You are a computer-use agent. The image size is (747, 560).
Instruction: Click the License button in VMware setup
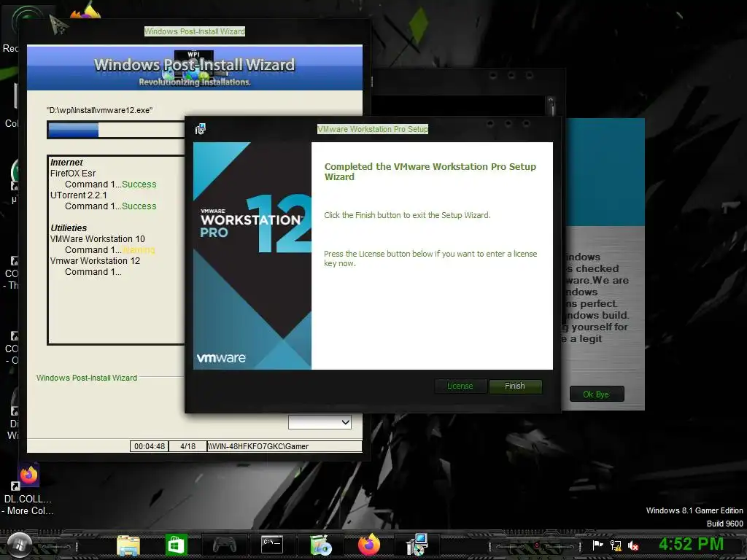tap(460, 386)
